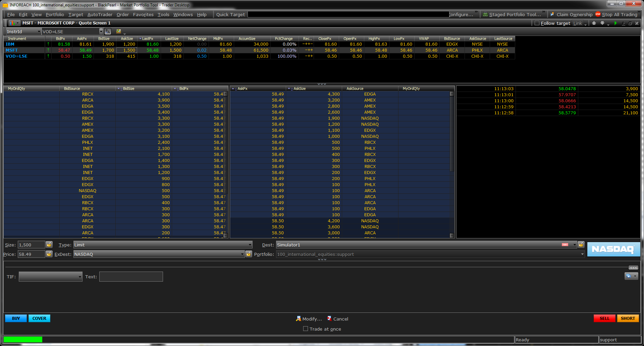Open the Staged Portfolio Tool briefcase icon
The width and height of the screenshot is (644, 346).
click(485, 14)
